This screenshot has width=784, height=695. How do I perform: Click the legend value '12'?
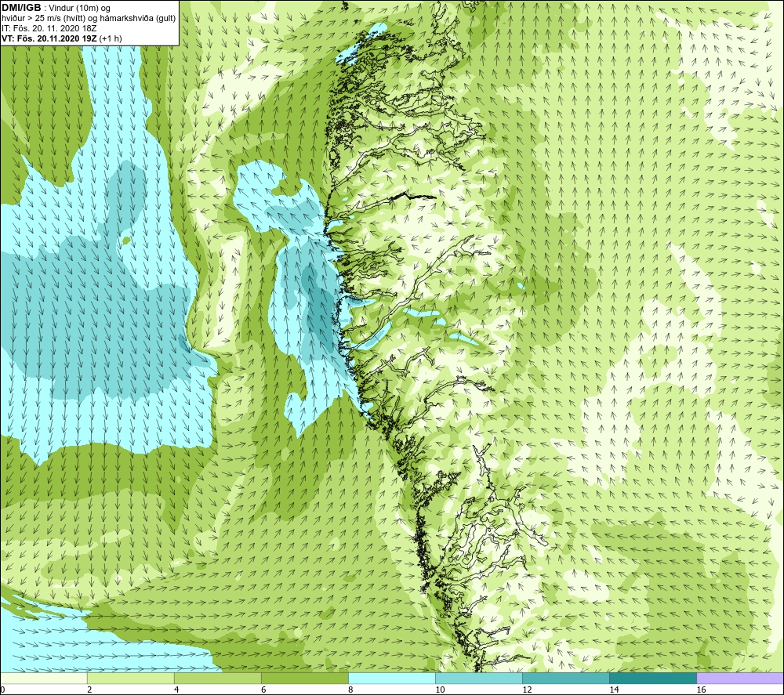[x=527, y=690]
